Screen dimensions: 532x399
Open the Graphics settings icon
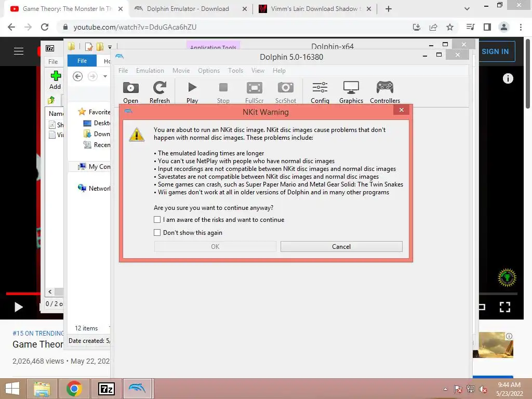[351, 92]
